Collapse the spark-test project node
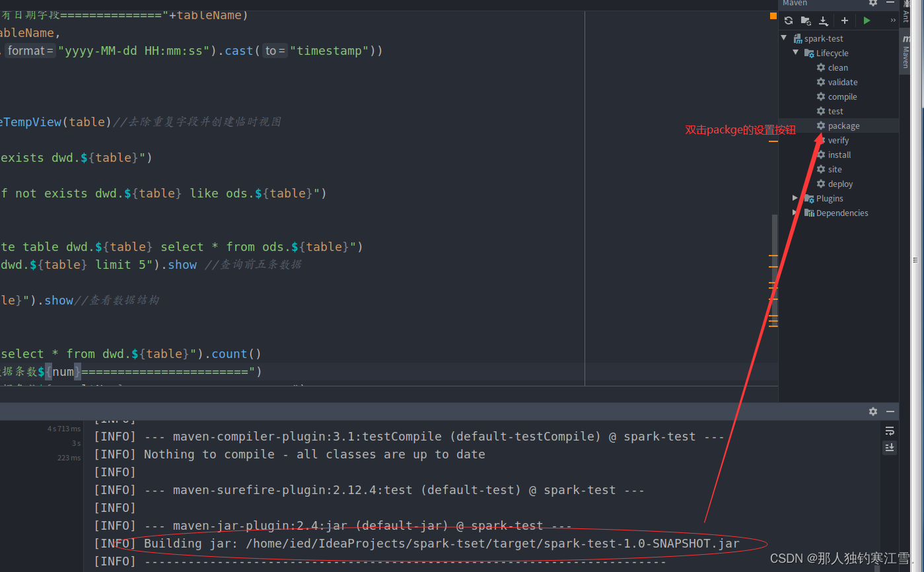The image size is (924, 572). pyautogui.click(x=785, y=38)
